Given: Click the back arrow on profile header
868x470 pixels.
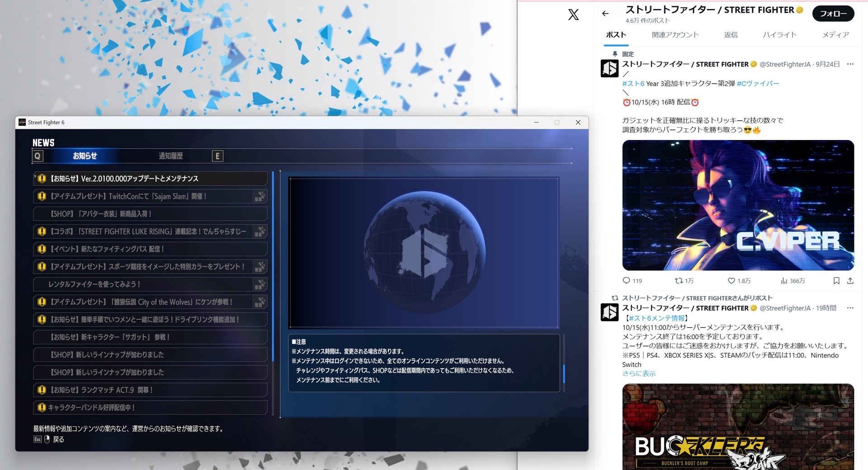Looking at the screenshot, I should [605, 14].
